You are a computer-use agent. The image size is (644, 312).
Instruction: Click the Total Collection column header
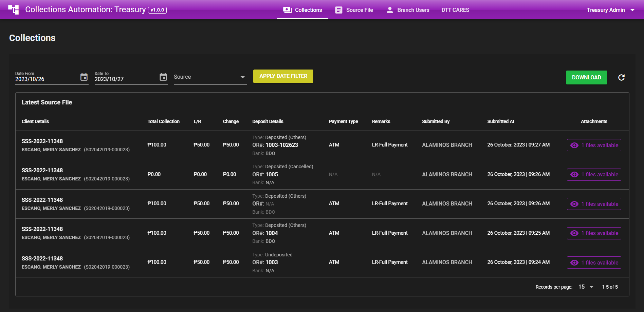163,121
